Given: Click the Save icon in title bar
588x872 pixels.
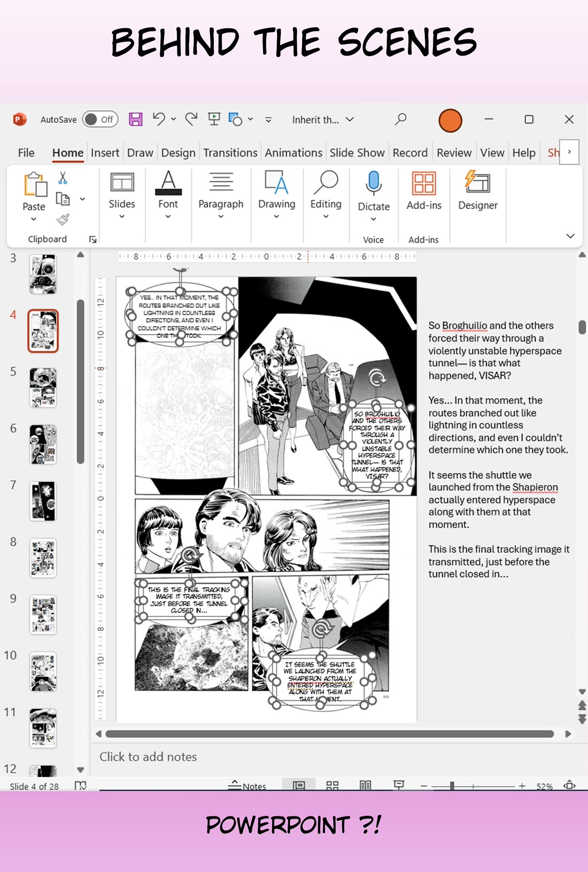Looking at the screenshot, I should [136, 119].
